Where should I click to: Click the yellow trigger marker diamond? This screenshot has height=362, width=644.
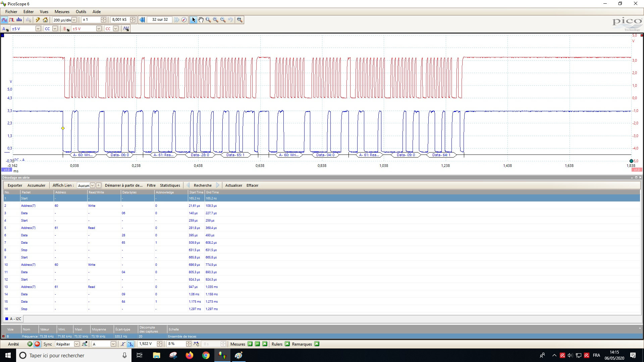tap(63, 128)
